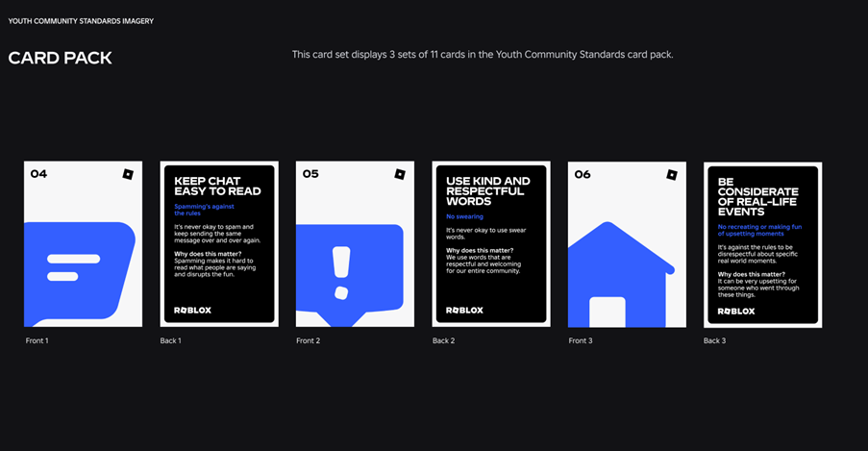Click the 'Back 2' caption
Viewport: 868px width, 451px height.
[443, 340]
